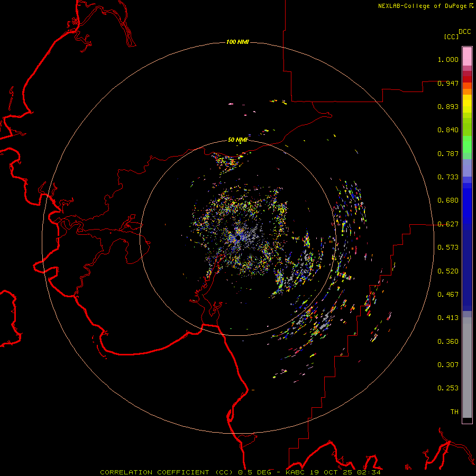Click the 0.253 color scale value
Image resolution: width=476 pixels, height=476 pixels.
448,388
